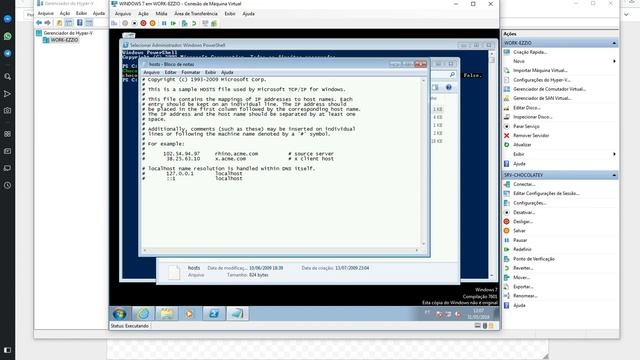Click PowerShell icon on Windows 7 taskbar
Viewport: 640px width, 360px height.
coord(214,313)
